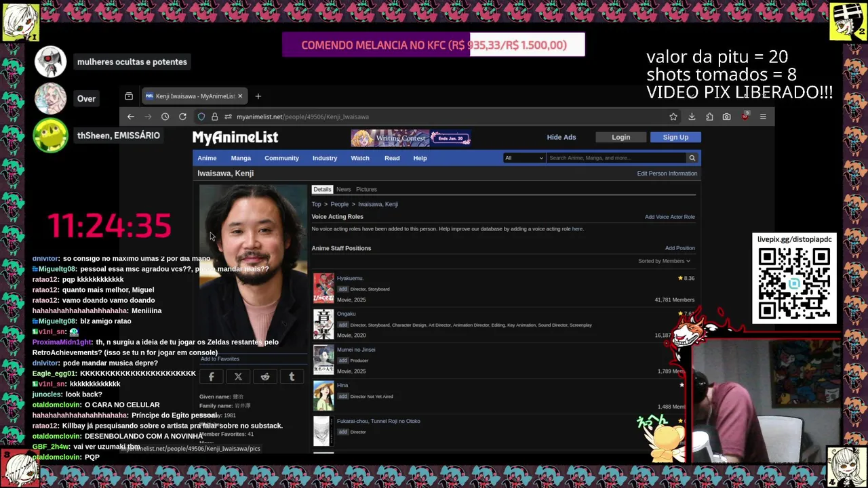Viewport: 868px width, 488px height.
Task: Click the Add to Favorites link
Action: [x=220, y=359]
